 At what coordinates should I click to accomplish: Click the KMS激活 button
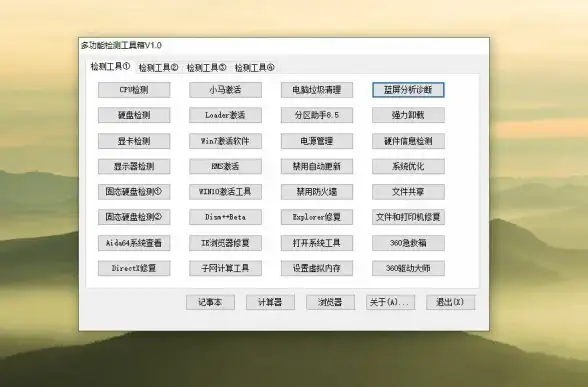coord(225,166)
